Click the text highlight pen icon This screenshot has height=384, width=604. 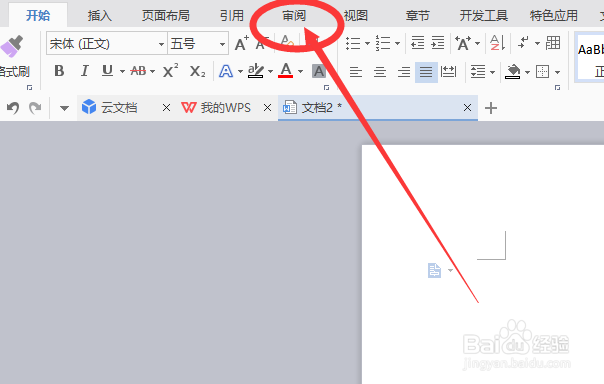point(255,71)
